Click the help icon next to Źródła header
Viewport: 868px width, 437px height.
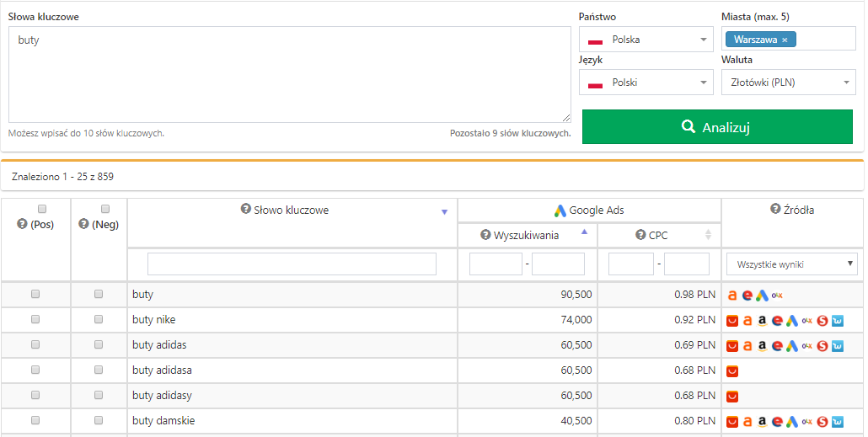775,210
